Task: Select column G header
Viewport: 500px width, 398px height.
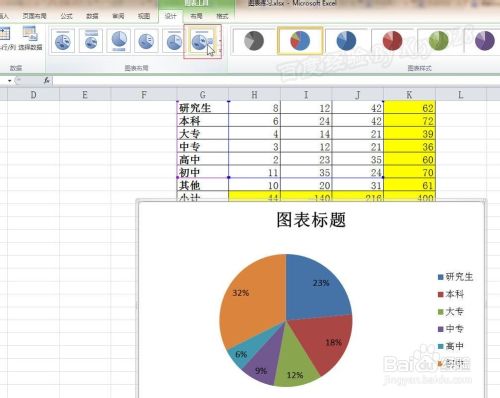Action: [203, 95]
